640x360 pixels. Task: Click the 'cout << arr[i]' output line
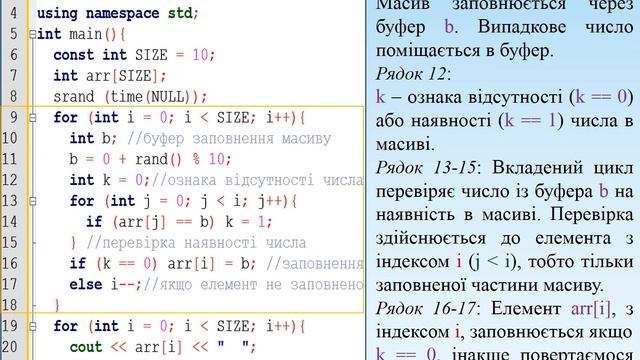coord(163,347)
